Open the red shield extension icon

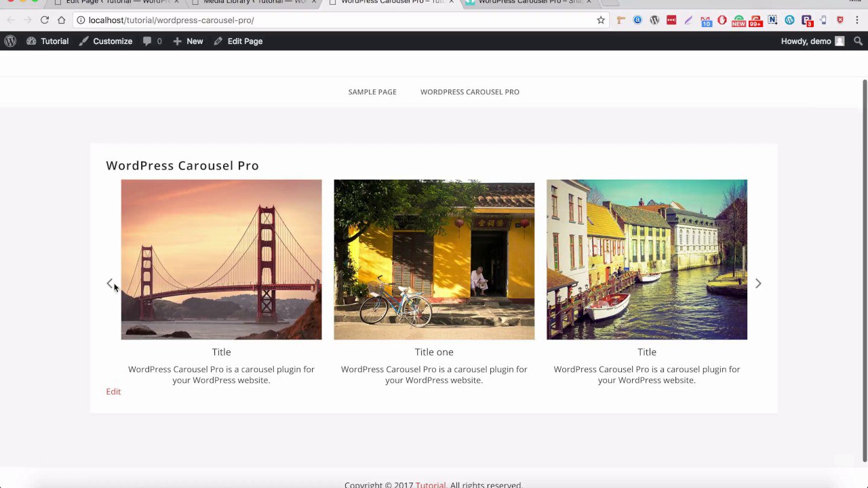point(840,20)
